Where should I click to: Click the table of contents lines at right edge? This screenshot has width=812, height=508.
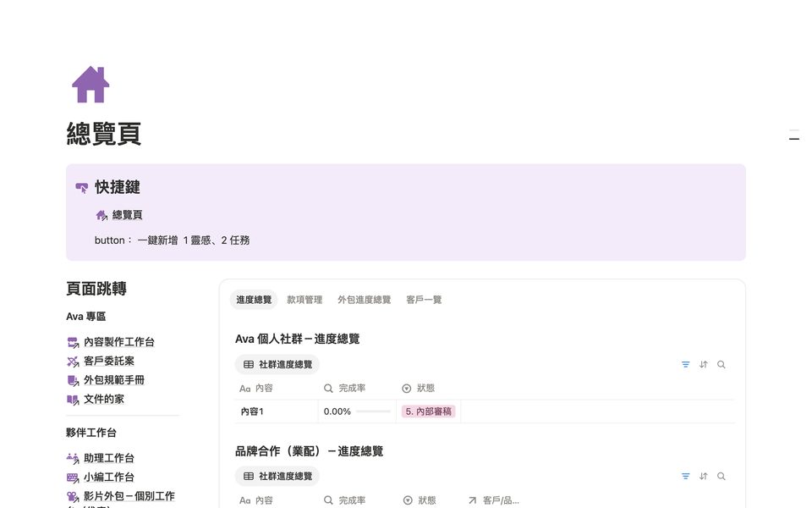tap(794, 135)
